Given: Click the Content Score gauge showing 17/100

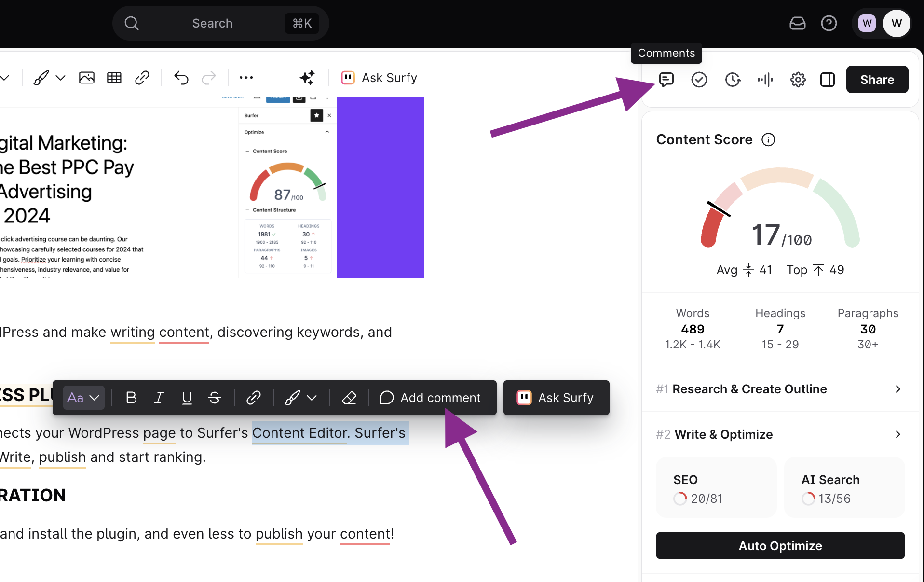Looking at the screenshot, I should tap(780, 208).
